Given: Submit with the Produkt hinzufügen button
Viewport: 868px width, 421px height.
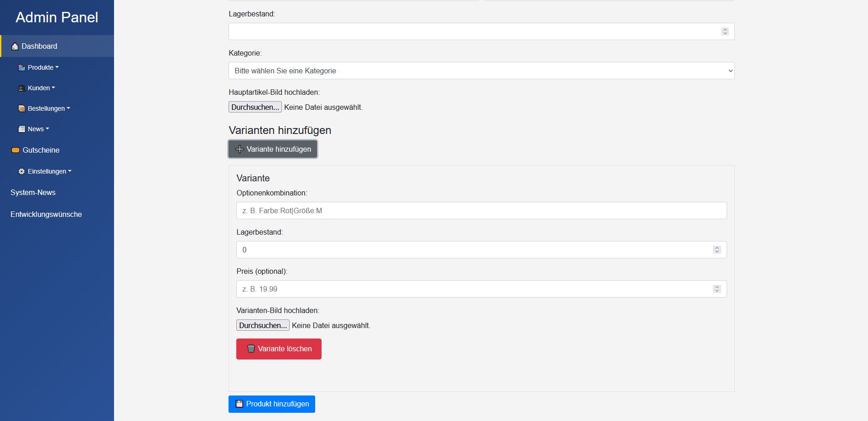Looking at the screenshot, I should tap(271, 404).
